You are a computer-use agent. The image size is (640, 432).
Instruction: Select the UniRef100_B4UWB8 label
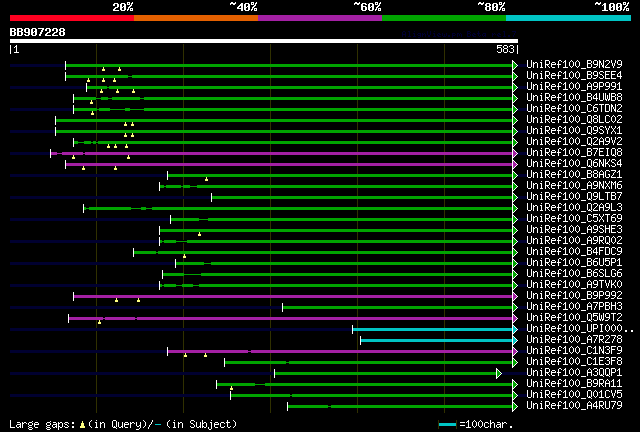pos(574,98)
